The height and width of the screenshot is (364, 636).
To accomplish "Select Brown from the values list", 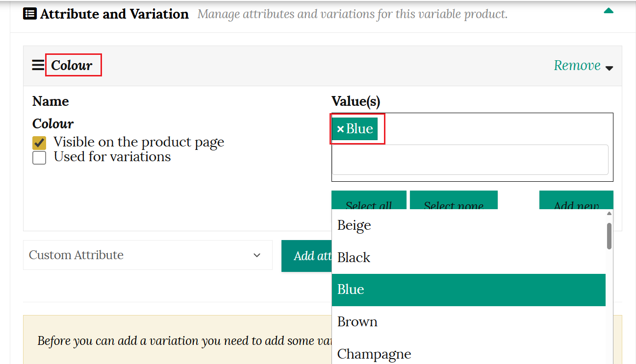I will [x=469, y=322].
